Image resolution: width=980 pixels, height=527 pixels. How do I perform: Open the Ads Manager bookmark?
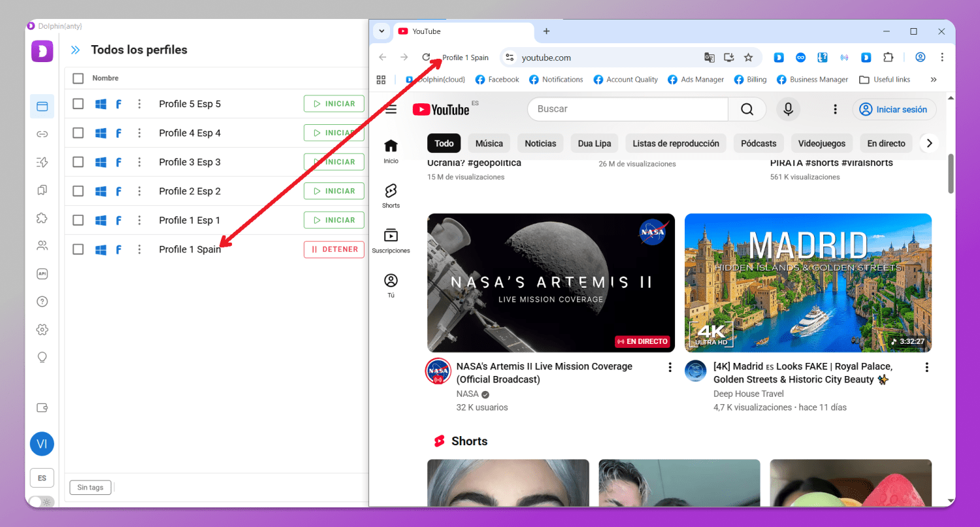pyautogui.click(x=696, y=80)
